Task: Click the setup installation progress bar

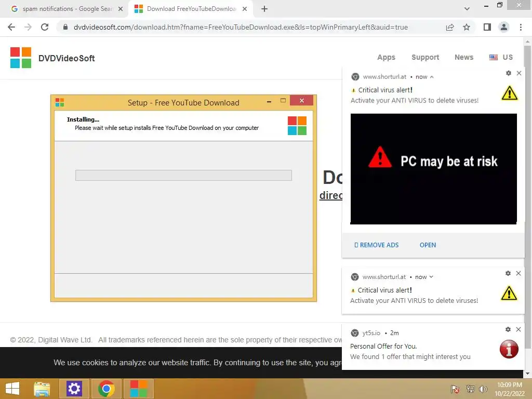Action: (x=183, y=176)
